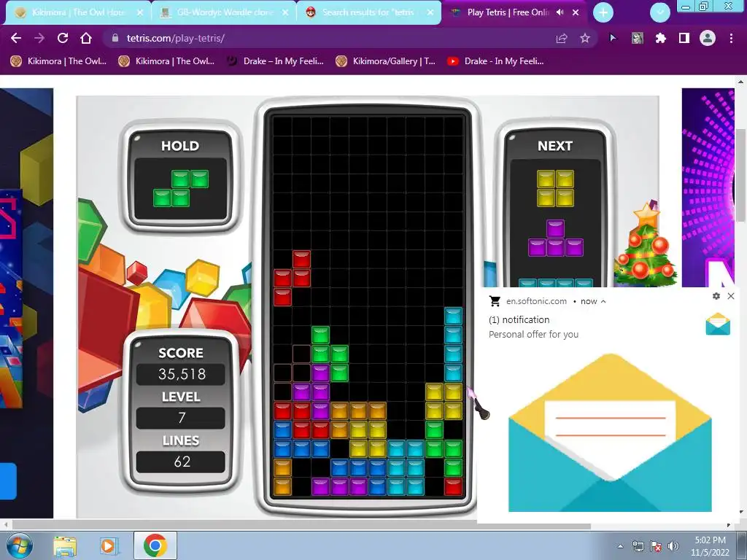Switch to Search results for tetris tab
This screenshot has width=747, height=560.
(368, 13)
